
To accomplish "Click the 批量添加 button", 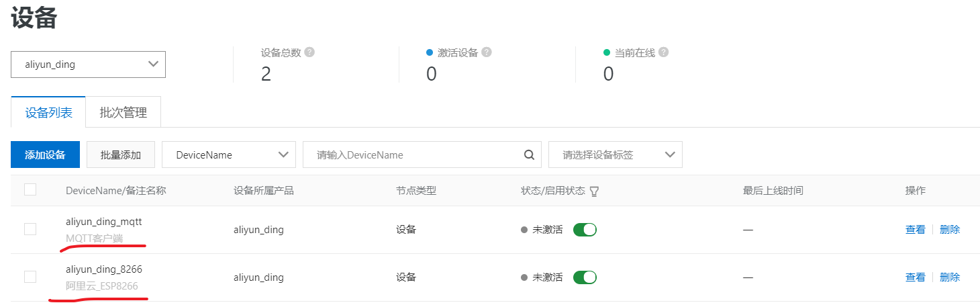I will [x=121, y=155].
